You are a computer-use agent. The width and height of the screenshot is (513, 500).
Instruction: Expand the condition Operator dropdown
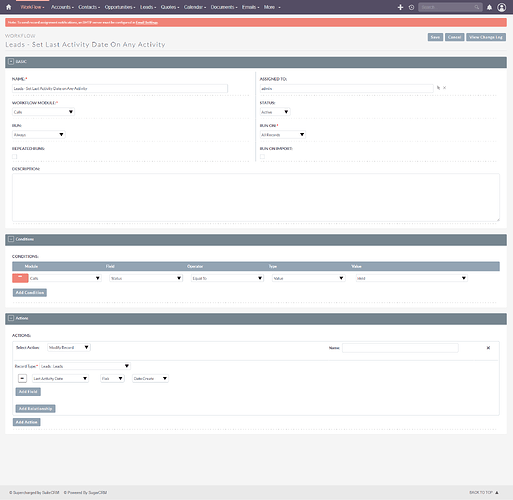point(227,278)
